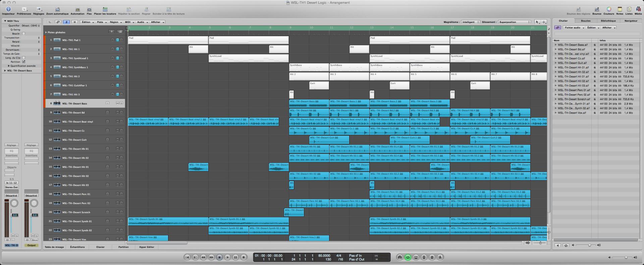The image size is (644, 265).
Task: Click the Réglages toolbar icon
Action: pos(39,9)
